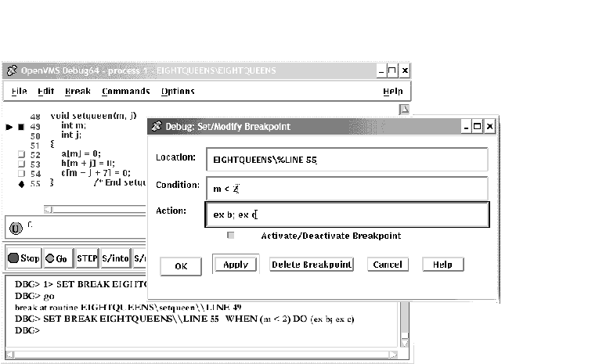Click the current-line arrow marker at line 49
This screenshot has height=364, width=599.
9,126
